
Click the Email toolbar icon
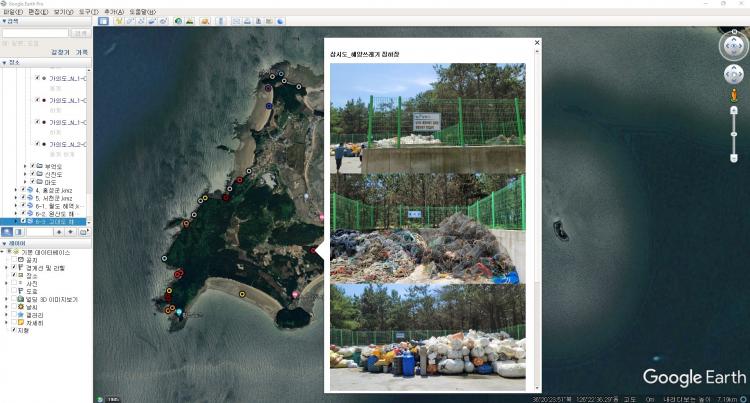point(236,21)
